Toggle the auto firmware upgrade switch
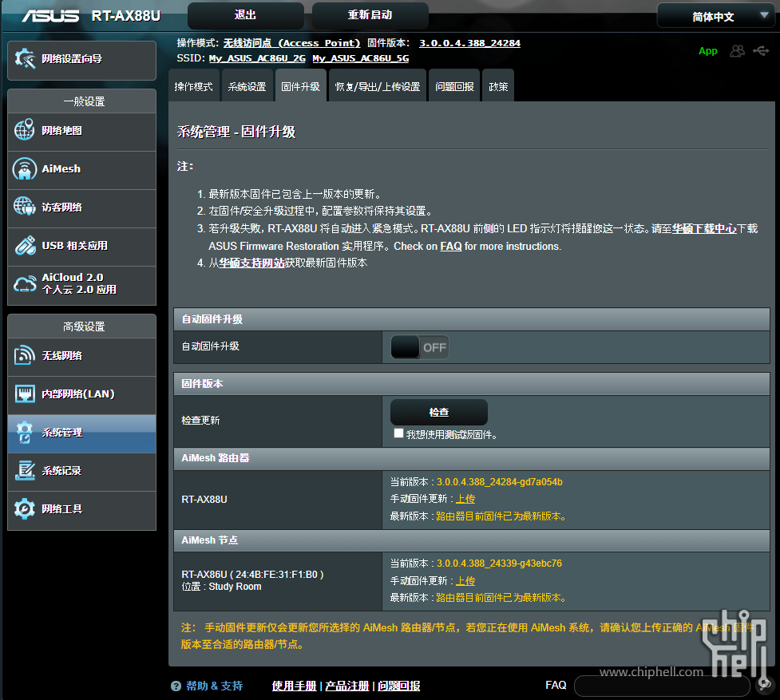Viewport: 780px width, 700px height. (419, 347)
